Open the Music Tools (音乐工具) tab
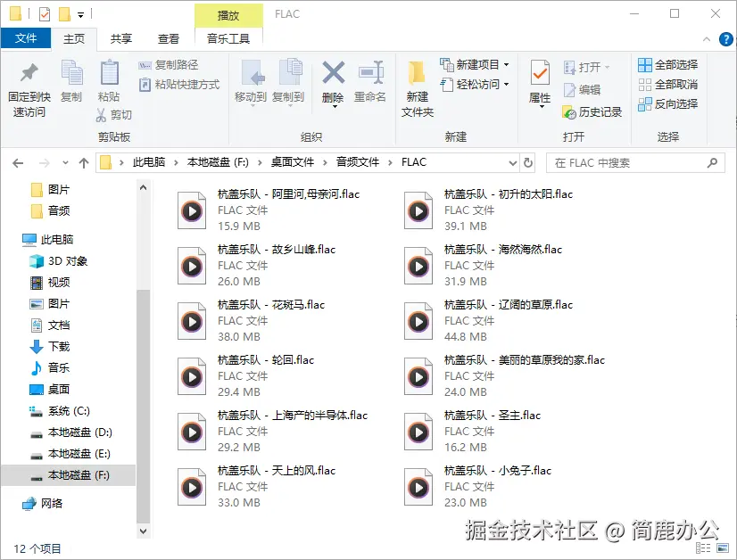This screenshot has height=560, width=737. click(228, 39)
